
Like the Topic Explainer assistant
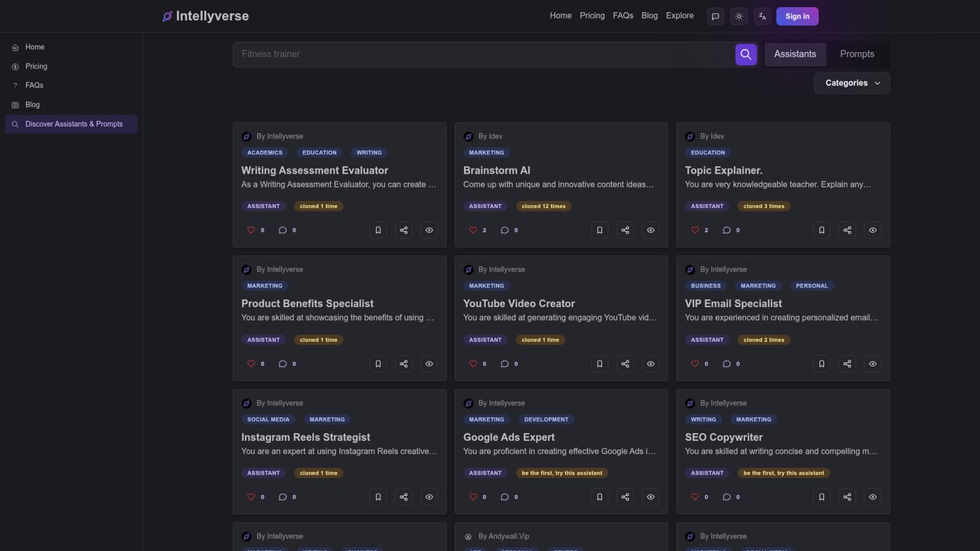694,230
